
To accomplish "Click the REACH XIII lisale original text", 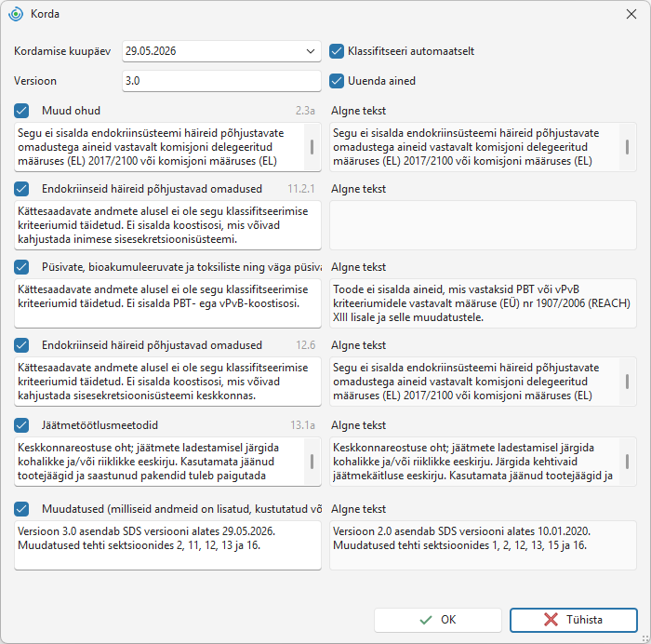I will 483,302.
